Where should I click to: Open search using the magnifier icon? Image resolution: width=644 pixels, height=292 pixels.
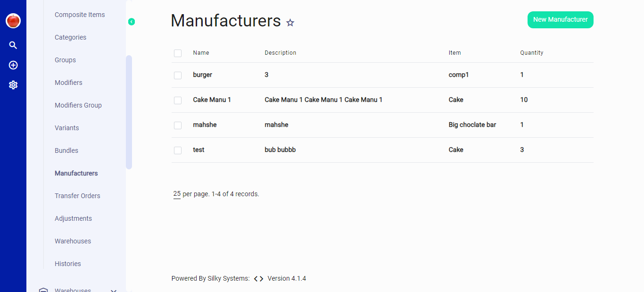coord(13,45)
